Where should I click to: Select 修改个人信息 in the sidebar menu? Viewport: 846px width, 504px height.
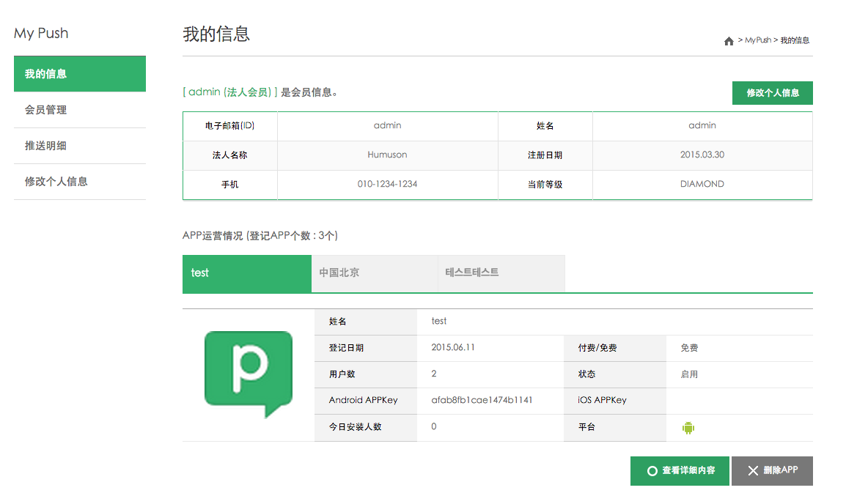click(x=80, y=182)
